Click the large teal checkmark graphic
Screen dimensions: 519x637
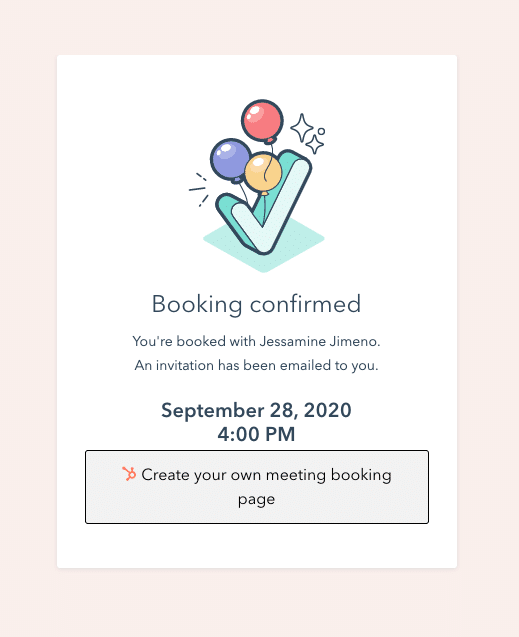pyautogui.click(x=264, y=202)
